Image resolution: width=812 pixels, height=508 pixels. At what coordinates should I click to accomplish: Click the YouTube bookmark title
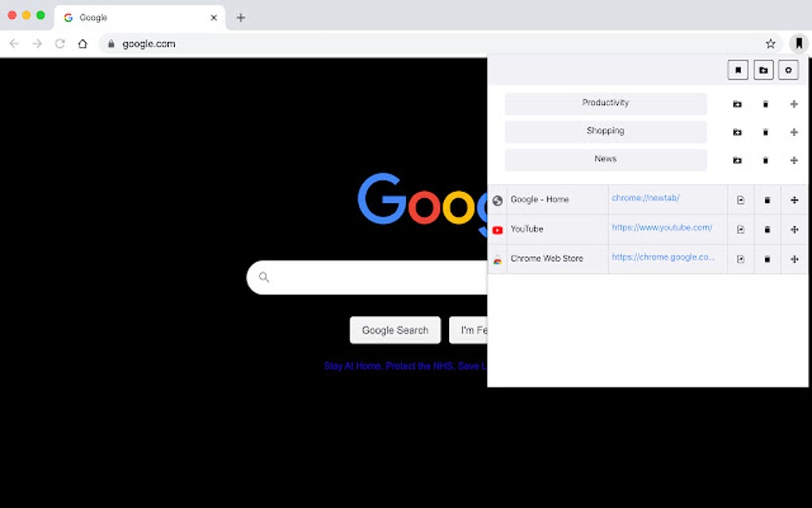(x=527, y=229)
